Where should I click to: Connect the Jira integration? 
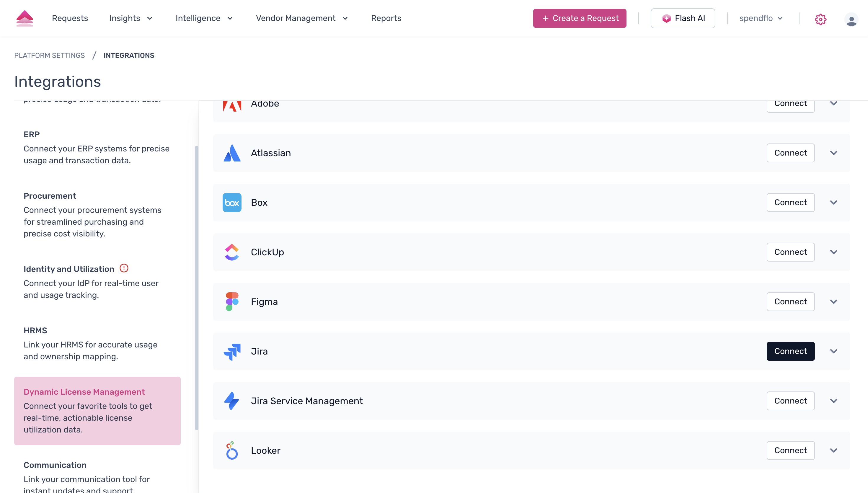coord(790,351)
